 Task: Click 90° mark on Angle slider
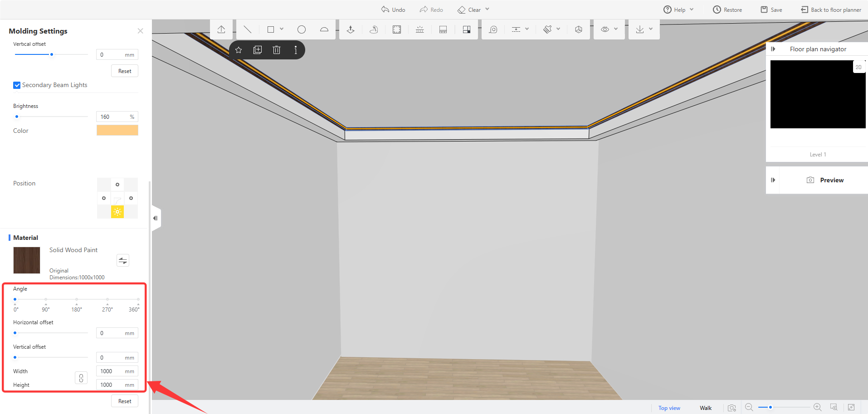point(46,300)
